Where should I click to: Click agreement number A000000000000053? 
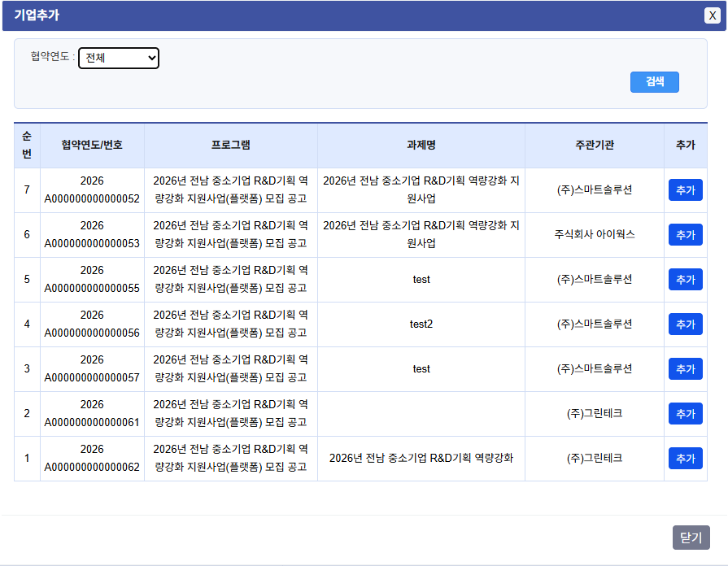[x=92, y=243]
